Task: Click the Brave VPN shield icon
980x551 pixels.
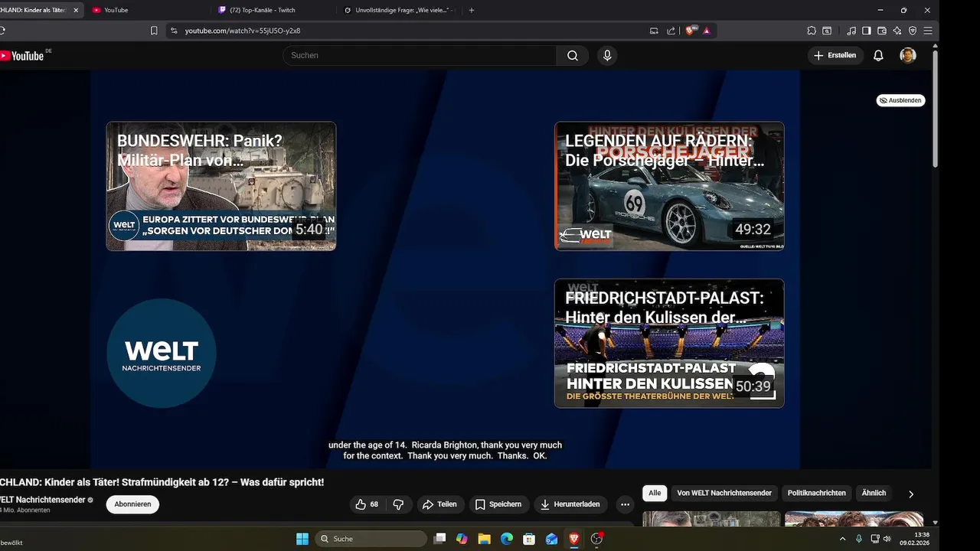Action: pos(913,31)
